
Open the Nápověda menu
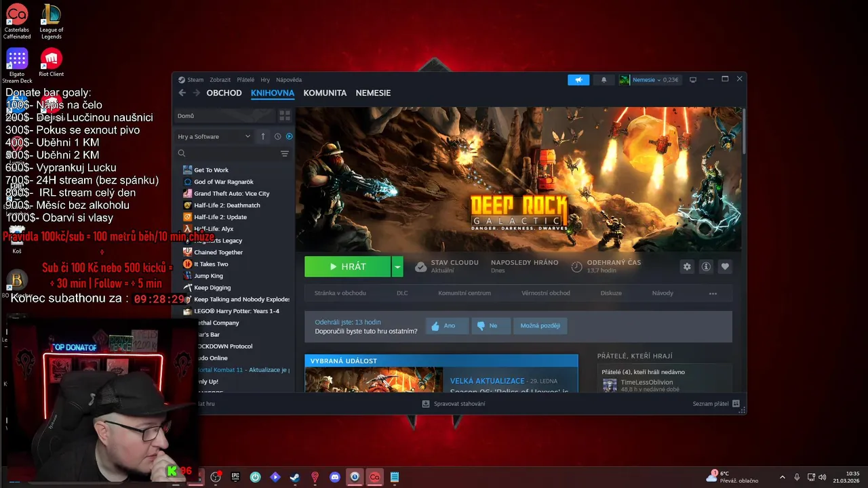click(289, 80)
